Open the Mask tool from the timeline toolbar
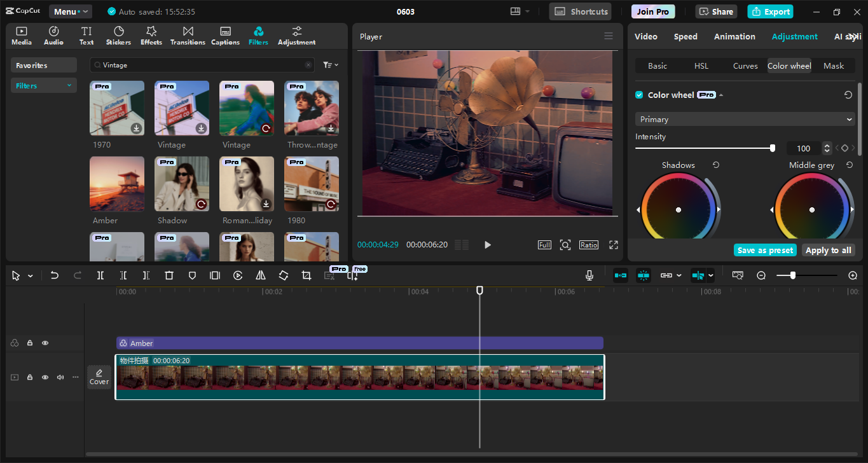The width and height of the screenshot is (868, 463). coord(192,275)
